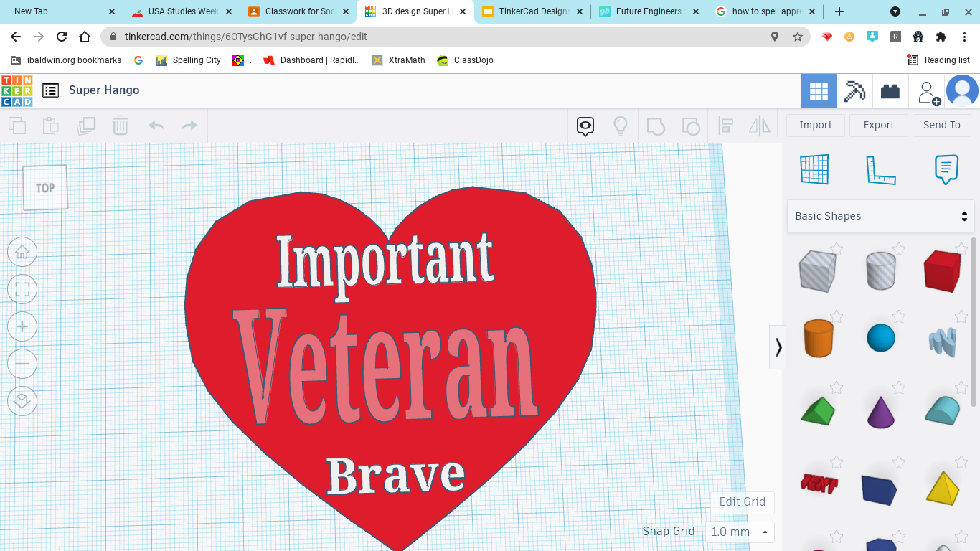Click the Tinkercad logo
This screenshot has height=551, width=980.
click(17, 90)
